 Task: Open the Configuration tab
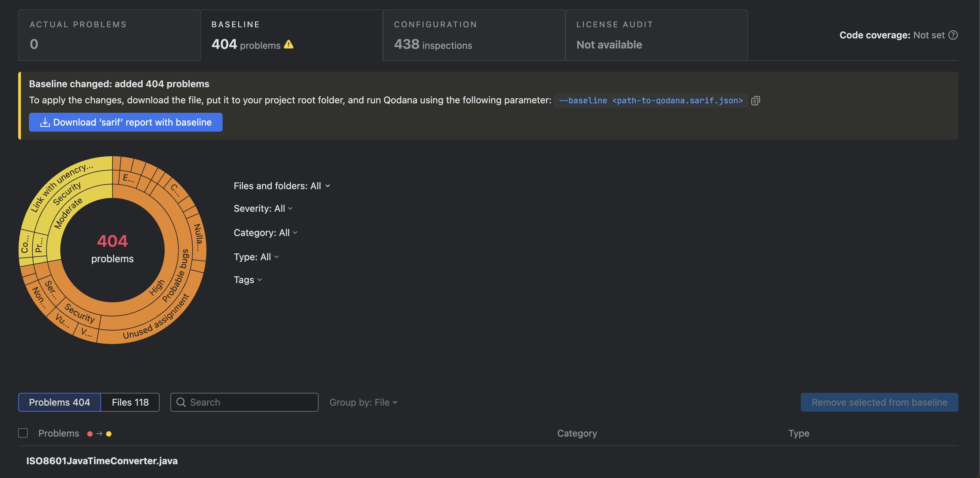click(473, 35)
